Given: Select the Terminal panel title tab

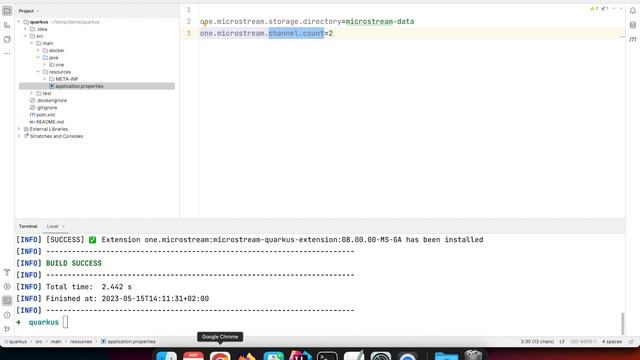Looking at the screenshot, I should [x=28, y=226].
